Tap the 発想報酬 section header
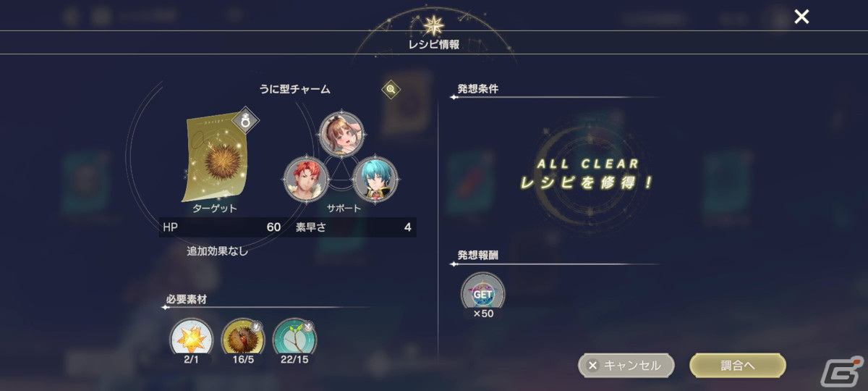 [x=477, y=256]
